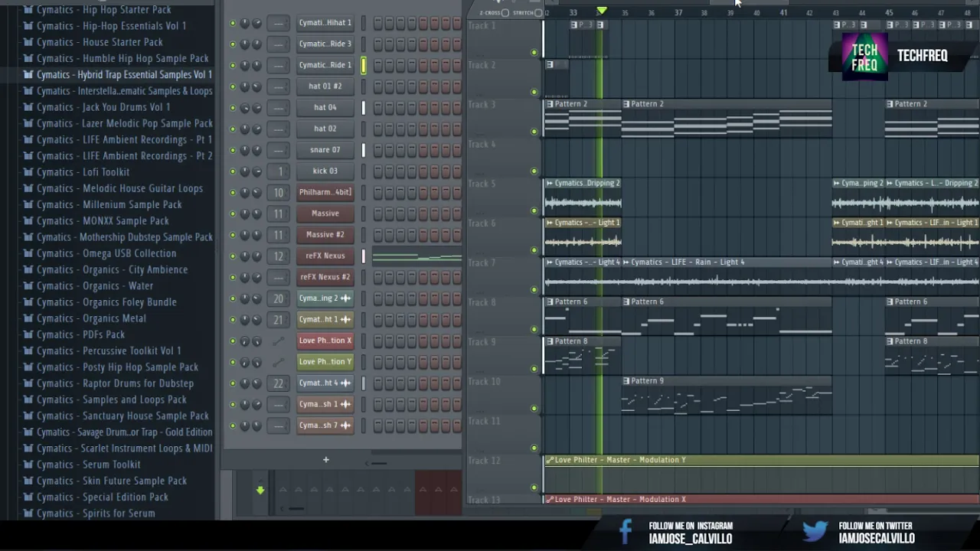Add a new channel with plus button
The height and width of the screenshot is (551, 980).
pos(325,460)
